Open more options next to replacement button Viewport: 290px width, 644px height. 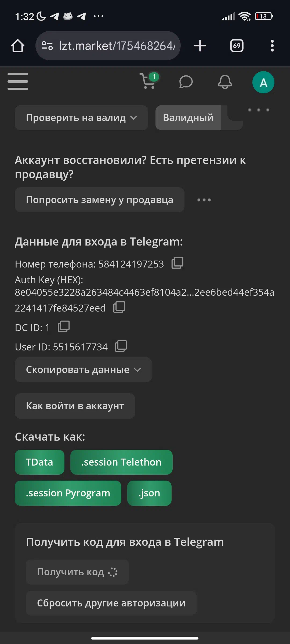204,200
